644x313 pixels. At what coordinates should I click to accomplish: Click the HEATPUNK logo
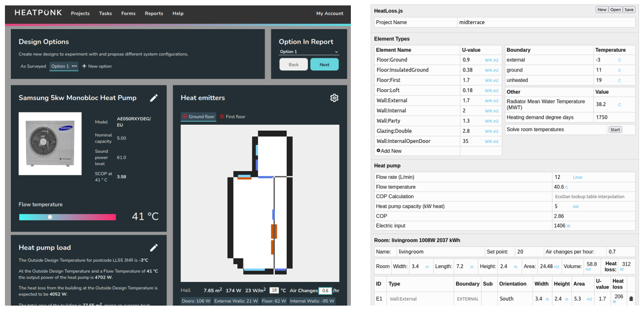click(x=38, y=13)
